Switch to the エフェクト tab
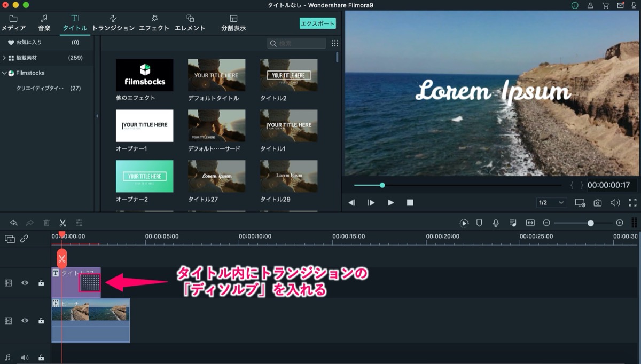Viewport: 641px width, 364px height. click(154, 23)
